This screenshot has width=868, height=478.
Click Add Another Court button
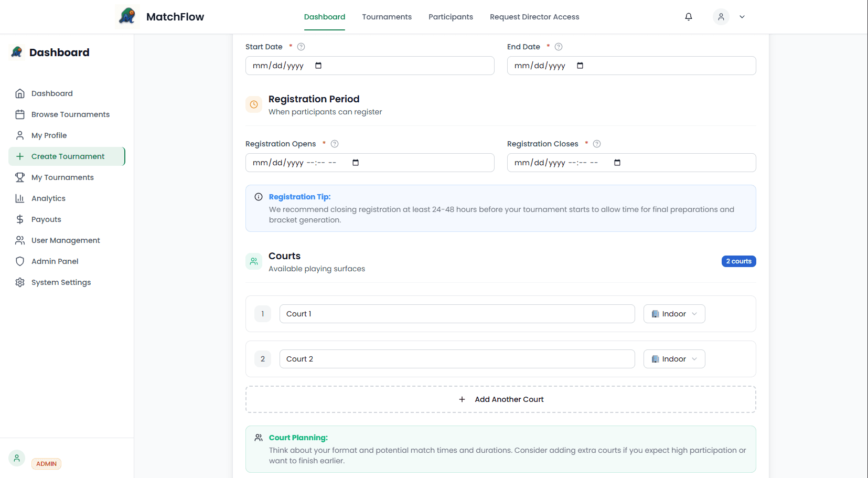(500, 399)
